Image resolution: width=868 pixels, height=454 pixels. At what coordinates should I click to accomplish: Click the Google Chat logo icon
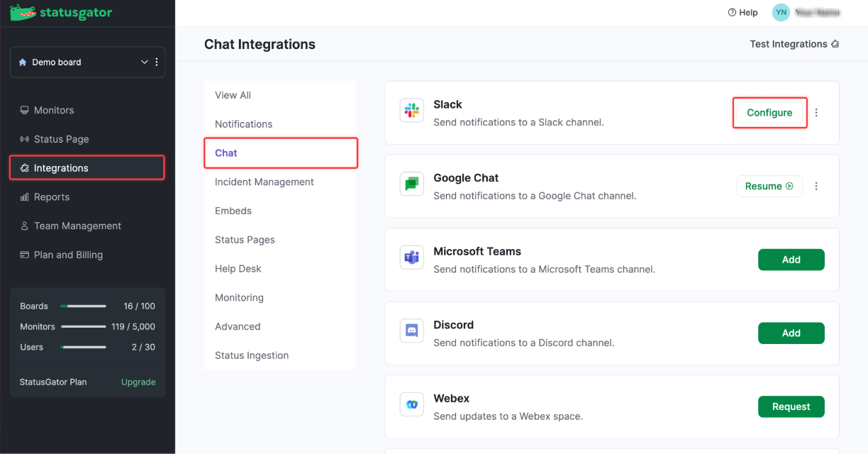coord(411,184)
